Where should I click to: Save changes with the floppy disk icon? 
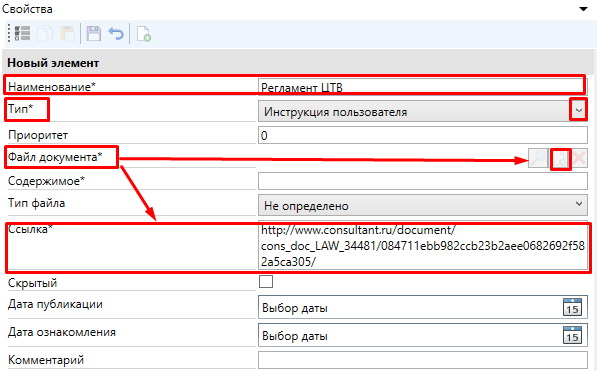click(94, 34)
